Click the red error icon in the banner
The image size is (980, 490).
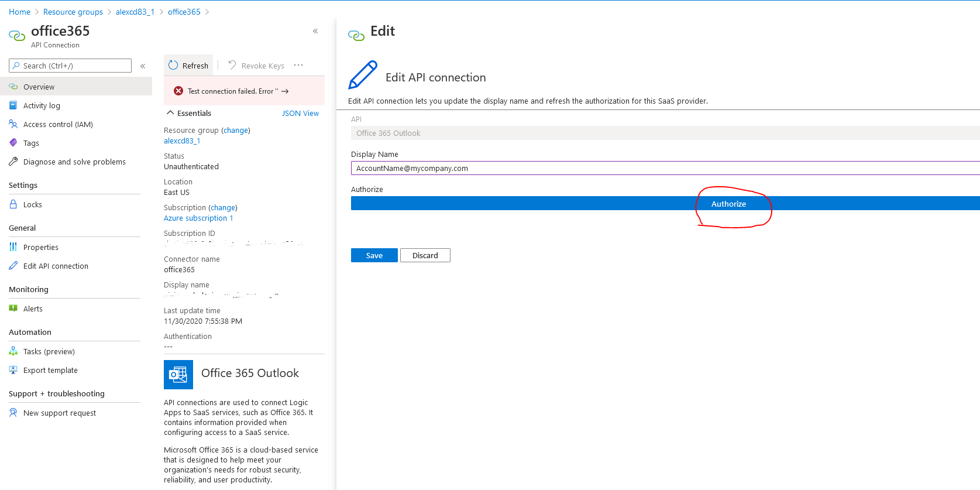[x=178, y=91]
